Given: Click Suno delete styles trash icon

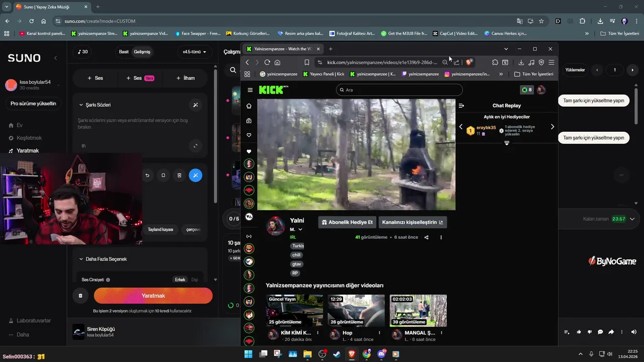Looking at the screenshot, I should [x=180, y=175].
